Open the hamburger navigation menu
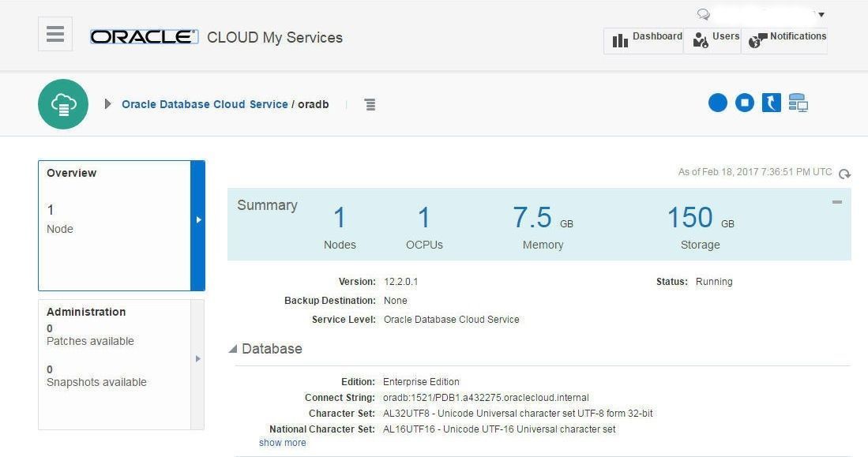The height and width of the screenshot is (457, 868). pos(54,34)
